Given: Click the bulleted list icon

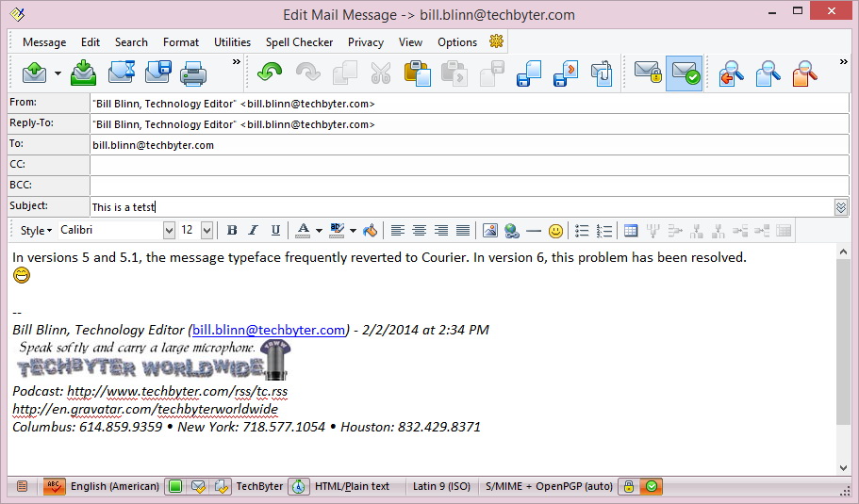Looking at the screenshot, I should coord(582,231).
